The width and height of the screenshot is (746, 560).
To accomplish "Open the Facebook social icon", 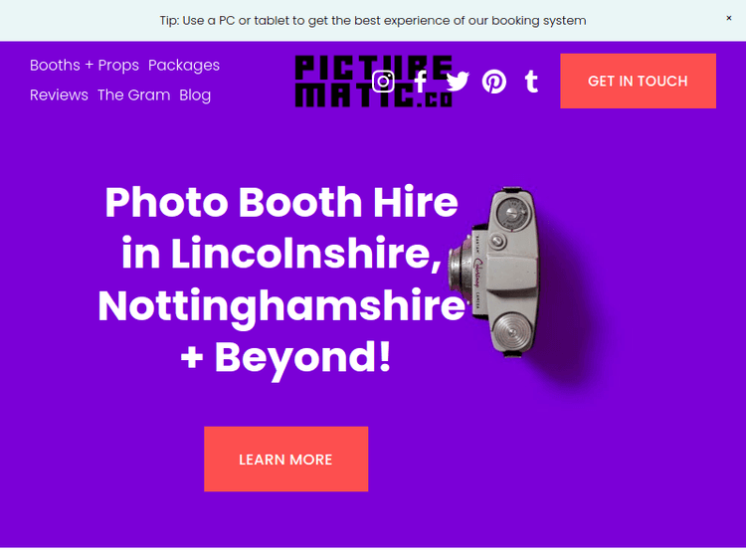I will 420,82.
